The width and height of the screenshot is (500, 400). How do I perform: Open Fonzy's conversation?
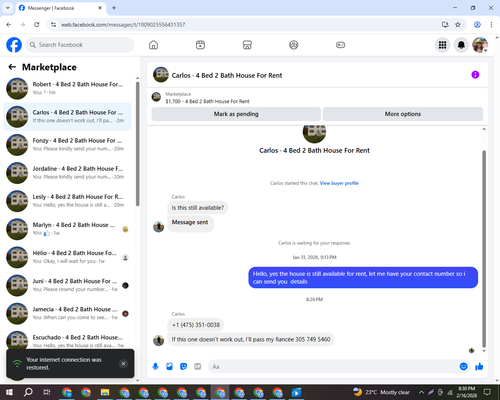tap(67, 145)
